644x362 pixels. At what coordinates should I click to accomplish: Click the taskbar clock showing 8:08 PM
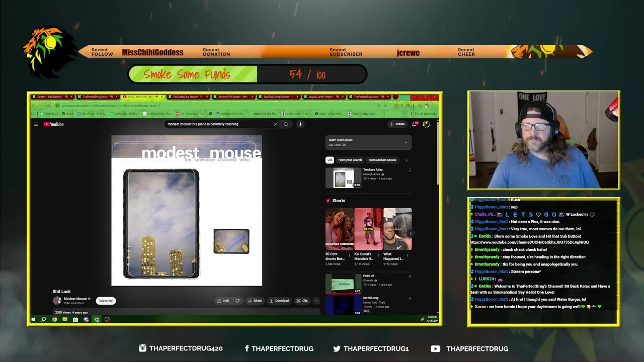[433, 319]
